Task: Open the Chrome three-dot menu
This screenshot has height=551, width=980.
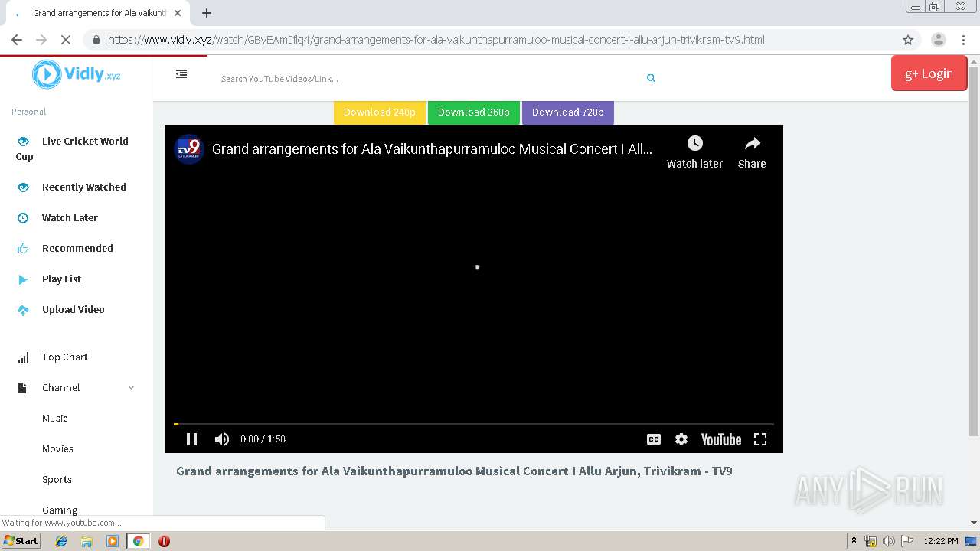Action: (963, 40)
